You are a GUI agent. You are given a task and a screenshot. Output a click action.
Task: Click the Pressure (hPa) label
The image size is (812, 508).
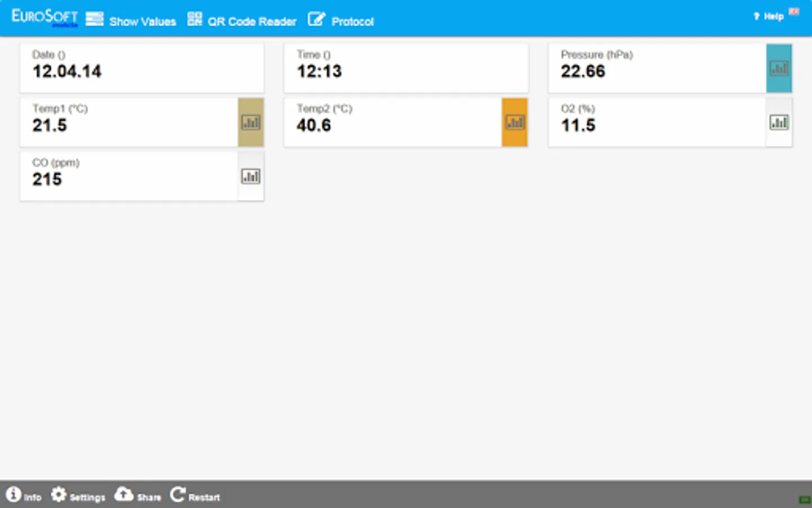pos(597,55)
